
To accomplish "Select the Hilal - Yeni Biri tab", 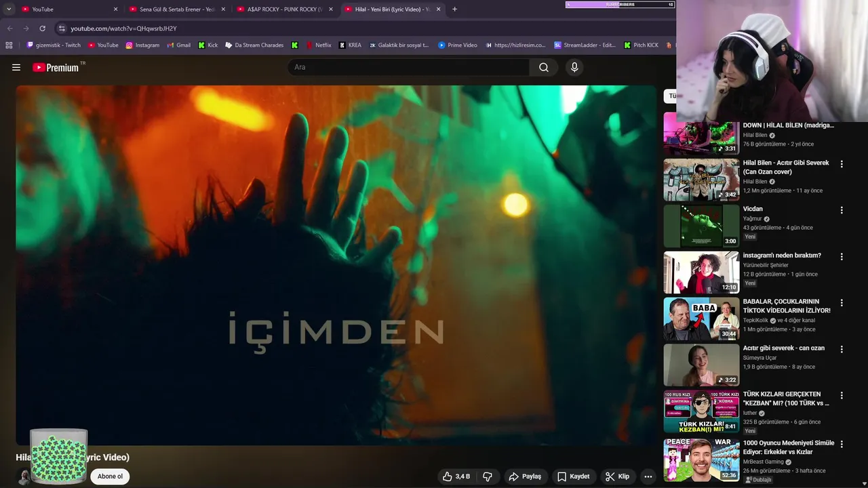I will [392, 9].
